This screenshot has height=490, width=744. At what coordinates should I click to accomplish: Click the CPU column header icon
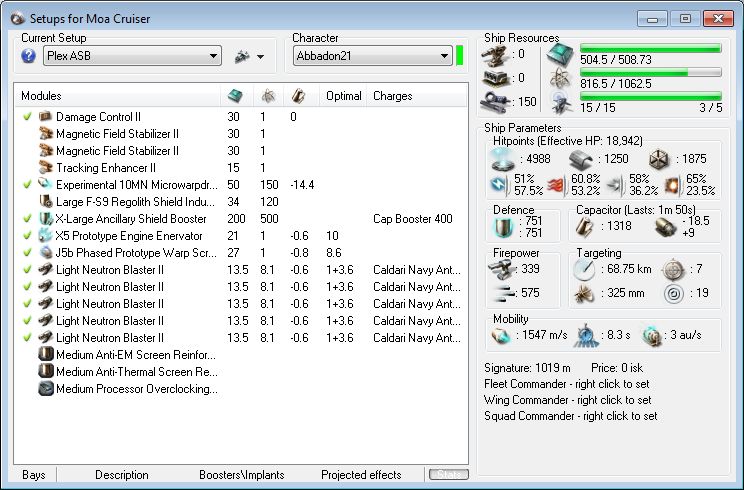tap(234, 96)
